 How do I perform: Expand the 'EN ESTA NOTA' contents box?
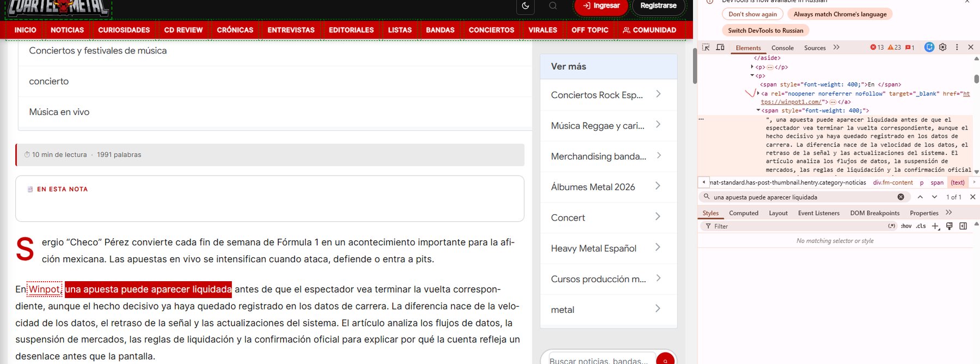point(269,198)
